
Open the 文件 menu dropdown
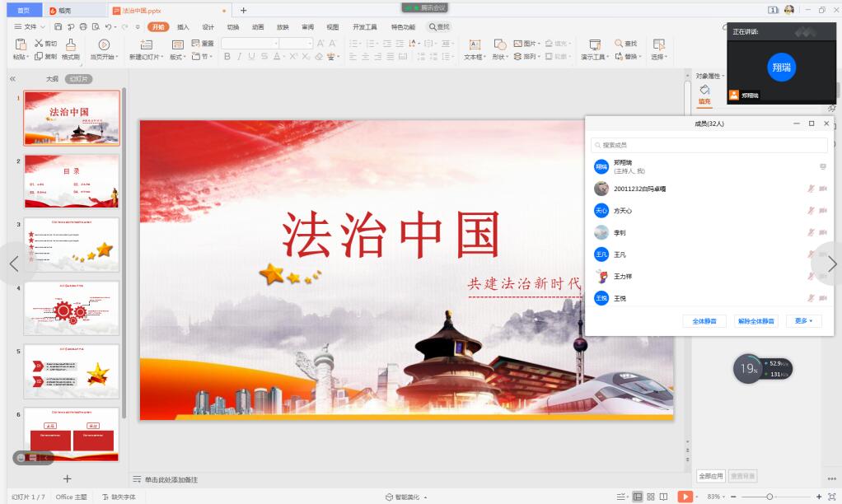point(30,27)
